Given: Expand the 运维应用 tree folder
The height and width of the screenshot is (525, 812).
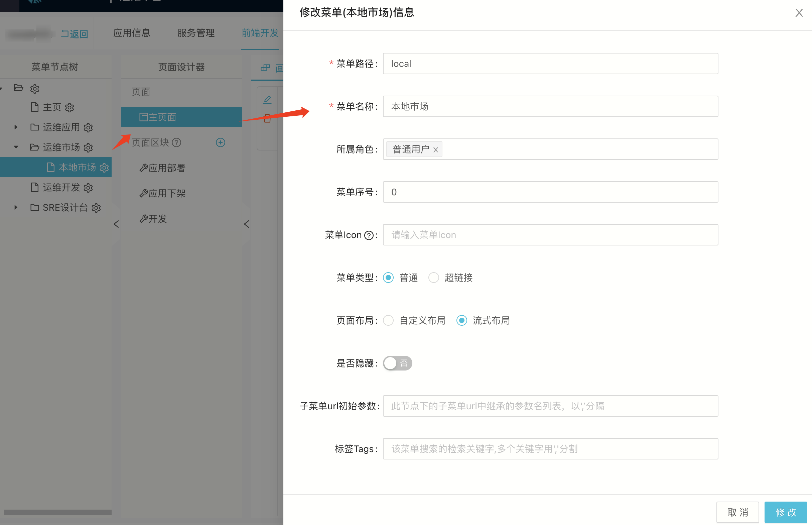Looking at the screenshot, I should click(x=16, y=127).
